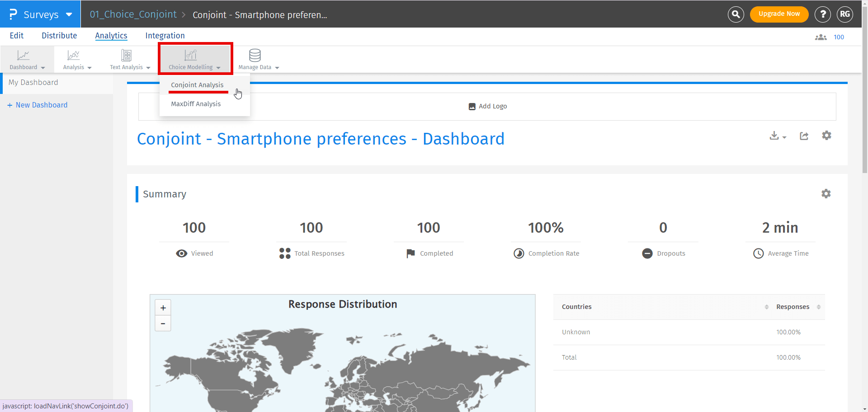
Task: Click the Text Analysis toolbar icon
Action: (127, 56)
